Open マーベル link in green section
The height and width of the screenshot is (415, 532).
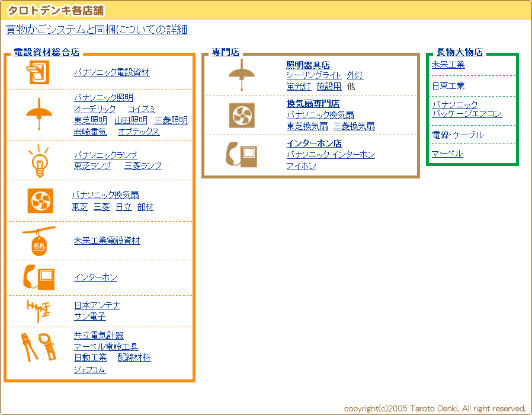[x=447, y=154]
